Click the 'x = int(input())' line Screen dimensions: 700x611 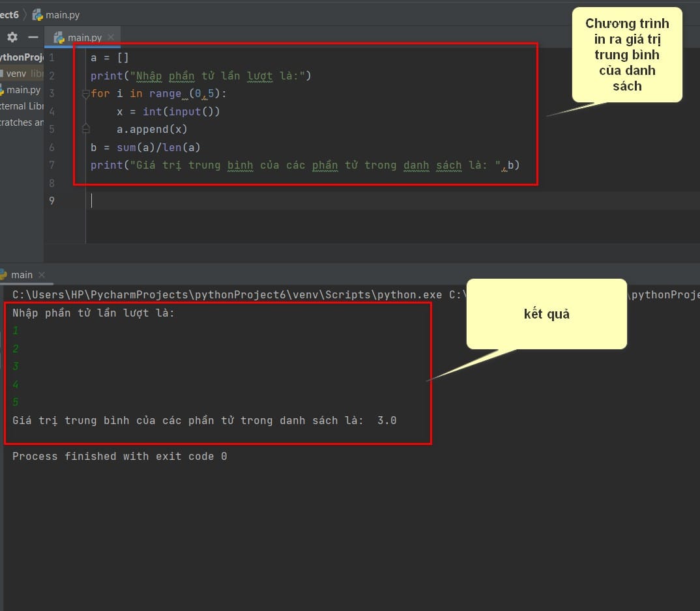click(168, 111)
